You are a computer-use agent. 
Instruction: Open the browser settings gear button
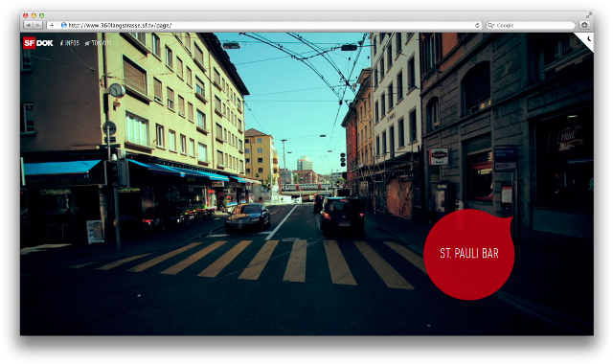coord(584,25)
